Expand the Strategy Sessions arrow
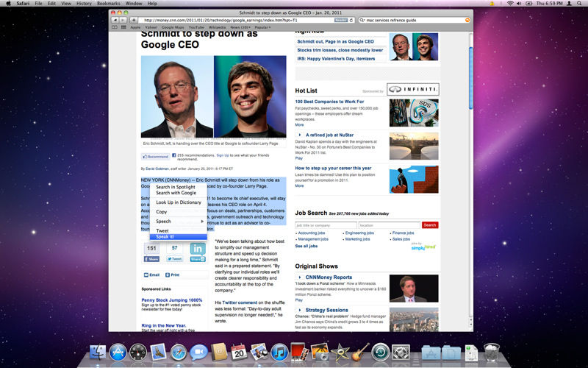588x368 pixels. click(x=300, y=310)
